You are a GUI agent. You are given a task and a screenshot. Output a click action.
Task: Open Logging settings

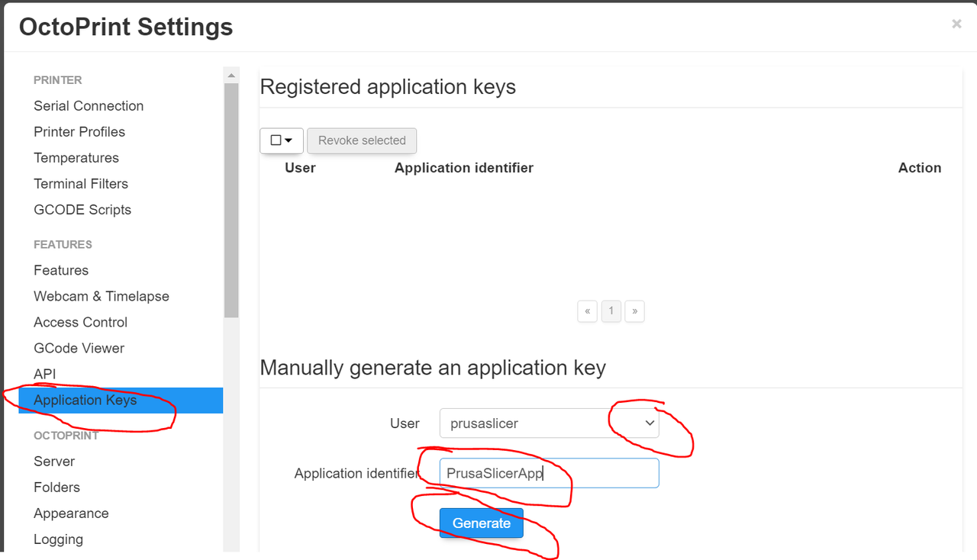pyautogui.click(x=58, y=539)
